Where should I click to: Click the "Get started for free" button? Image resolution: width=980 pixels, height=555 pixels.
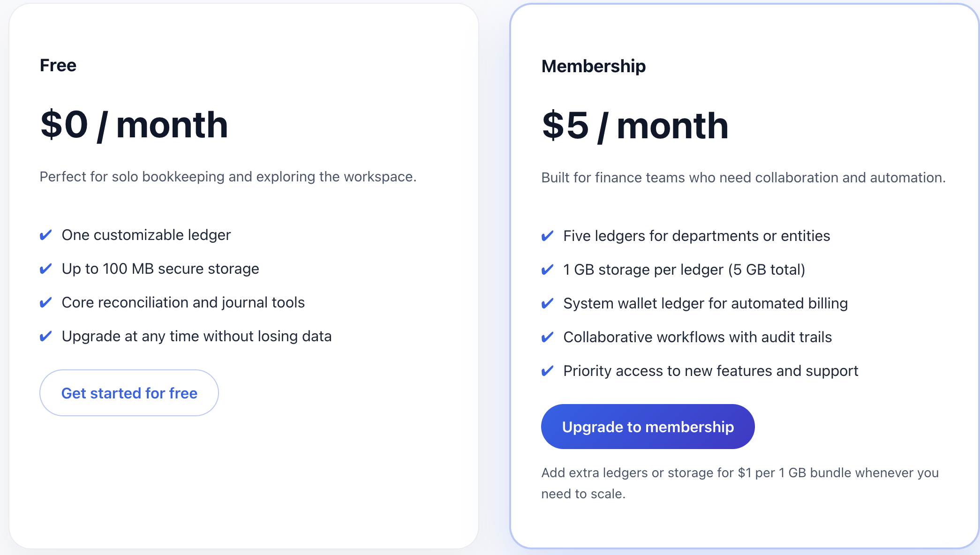point(129,393)
